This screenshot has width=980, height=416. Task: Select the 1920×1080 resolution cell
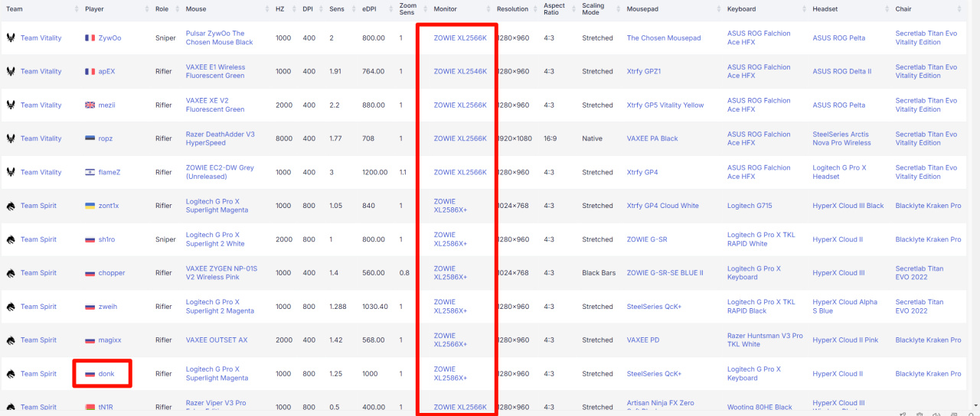coord(515,138)
